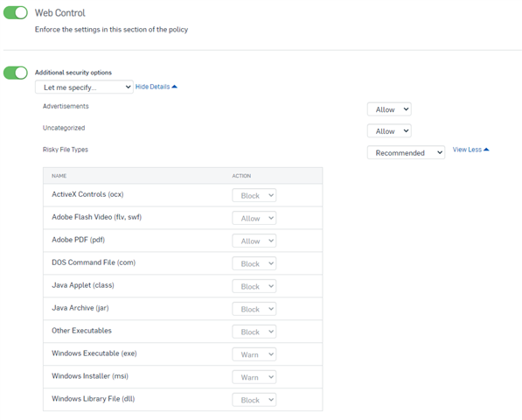The image size is (522, 420).
Task: Select Java Applet (class) action dropdown
Action: 254,286
